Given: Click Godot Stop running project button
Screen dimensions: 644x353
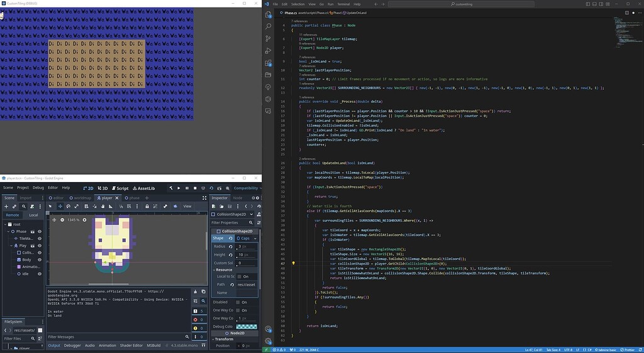Looking at the screenshot, I should point(195,188).
